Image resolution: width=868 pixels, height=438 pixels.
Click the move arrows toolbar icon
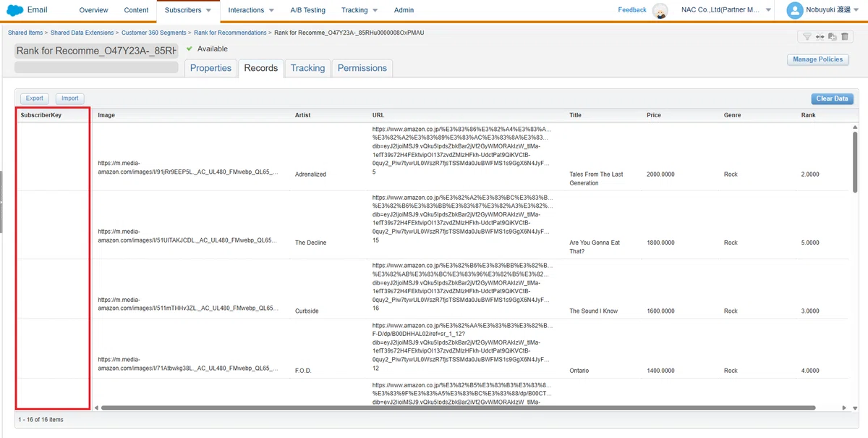(x=820, y=36)
